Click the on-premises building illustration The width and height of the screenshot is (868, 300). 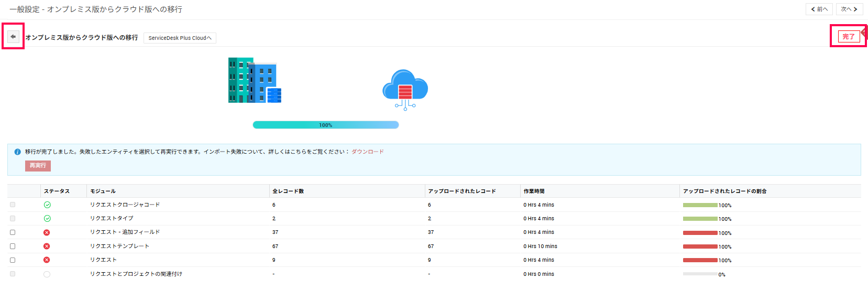tap(255, 80)
